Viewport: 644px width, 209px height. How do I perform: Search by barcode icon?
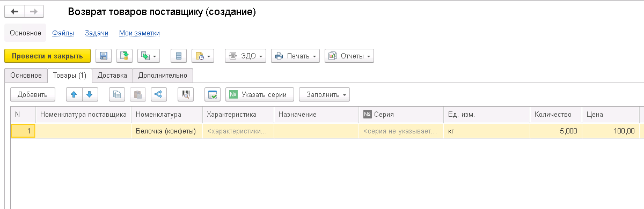186,94
